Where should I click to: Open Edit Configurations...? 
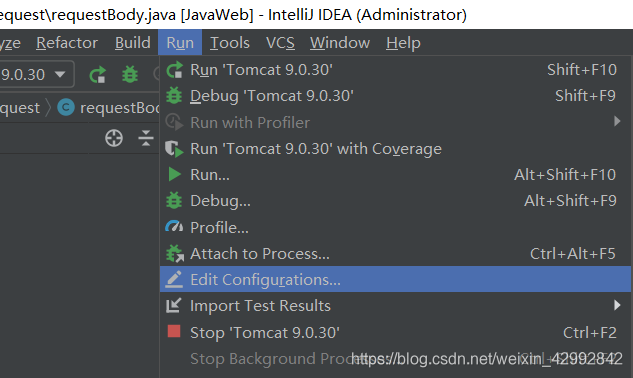396,279
